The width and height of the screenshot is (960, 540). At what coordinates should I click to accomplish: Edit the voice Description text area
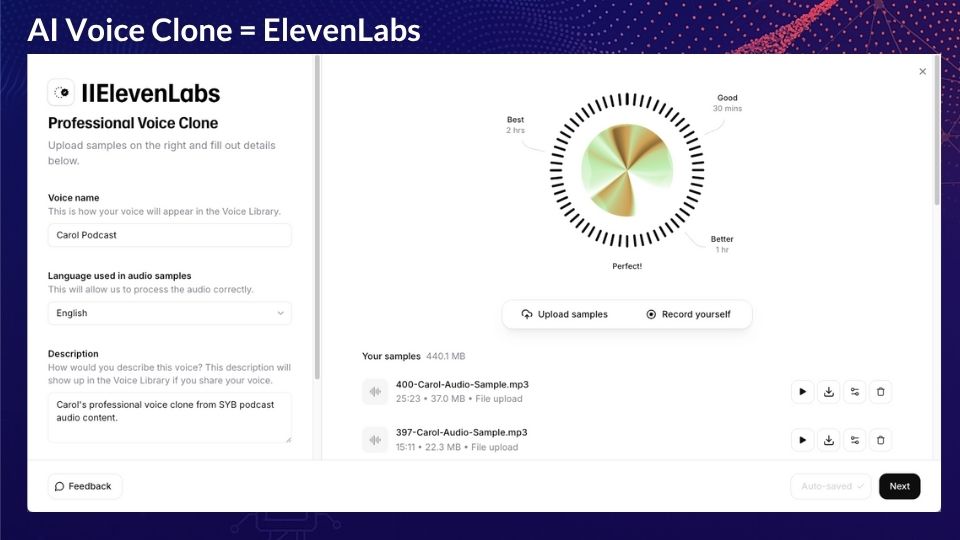click(170, 418)
